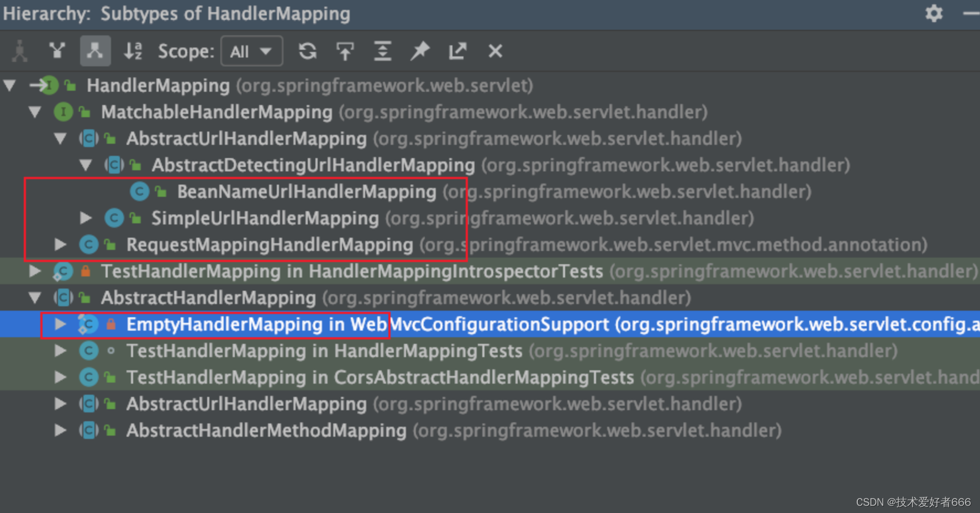Click interface icon of MatchableHandlerMapping
980x513 pixels.
tap(63, 112)
